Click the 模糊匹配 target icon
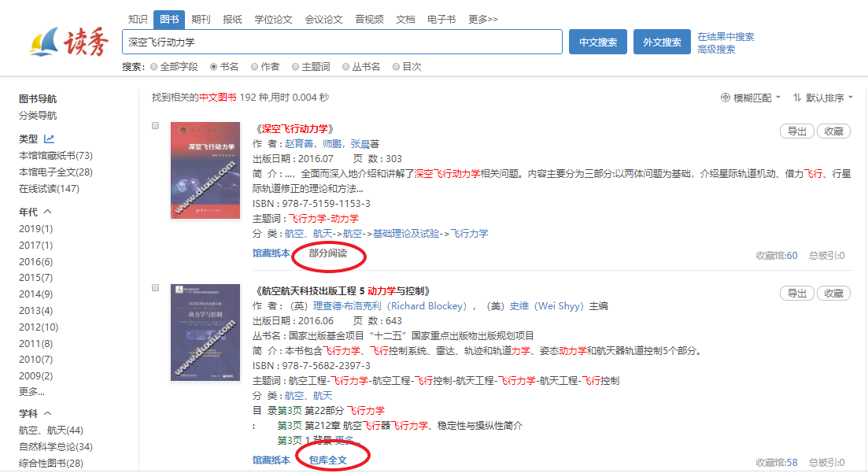The image size is (868, 473). 725,98
